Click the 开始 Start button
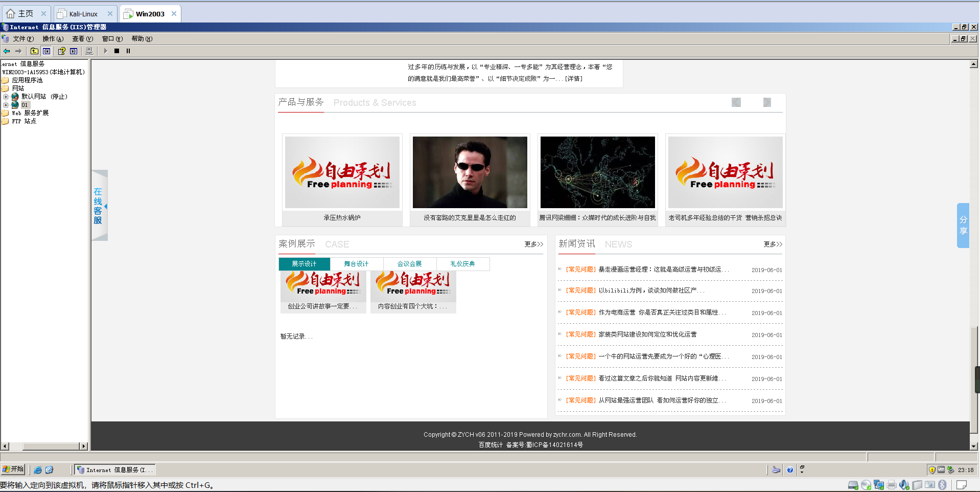 [13, 469]
